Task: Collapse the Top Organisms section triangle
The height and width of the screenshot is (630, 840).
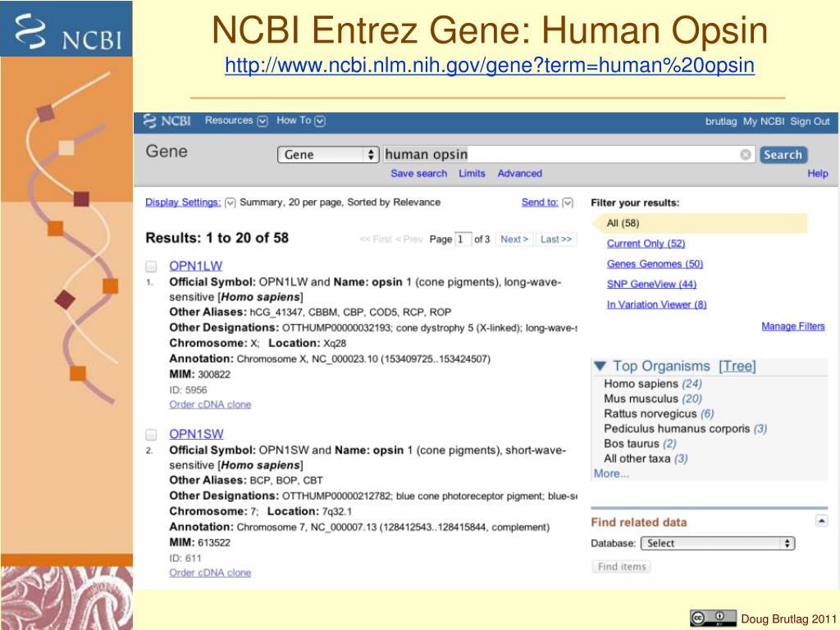Action: (x=600, y=367)
